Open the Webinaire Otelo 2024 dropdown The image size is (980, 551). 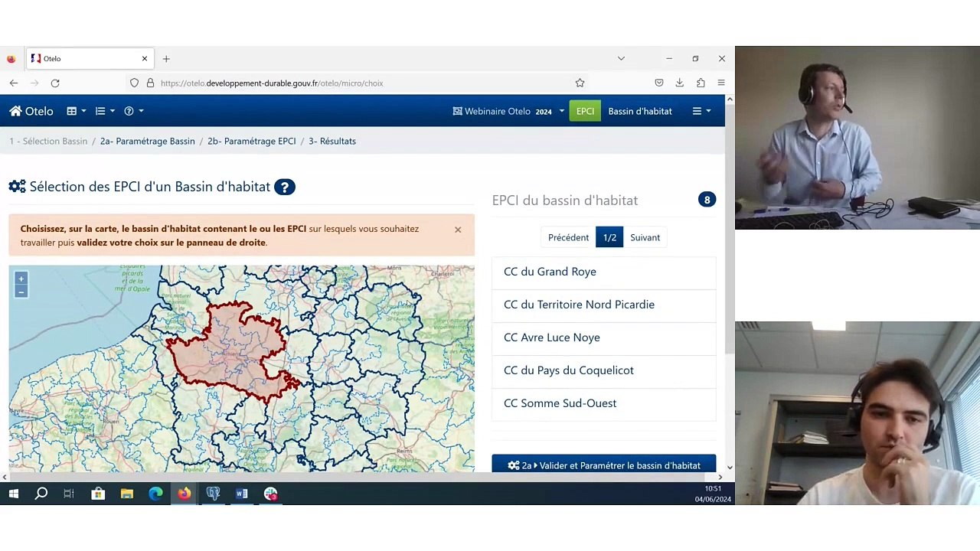tap(508, 111)
